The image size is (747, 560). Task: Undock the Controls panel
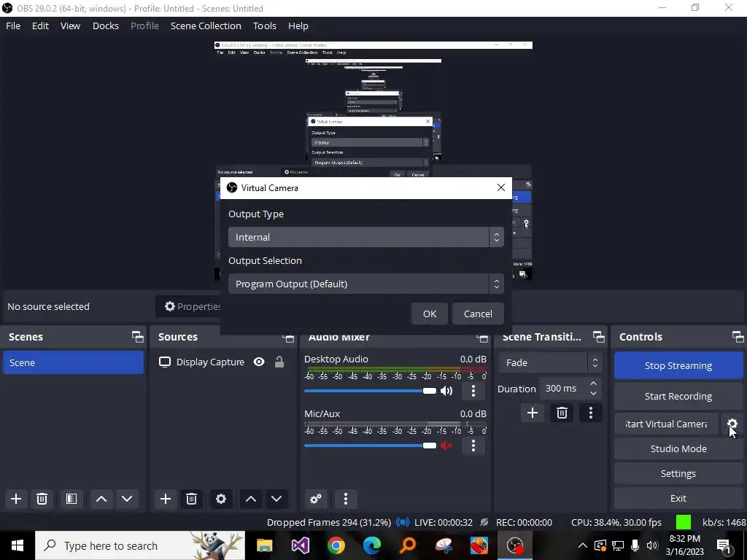point(738,337)
